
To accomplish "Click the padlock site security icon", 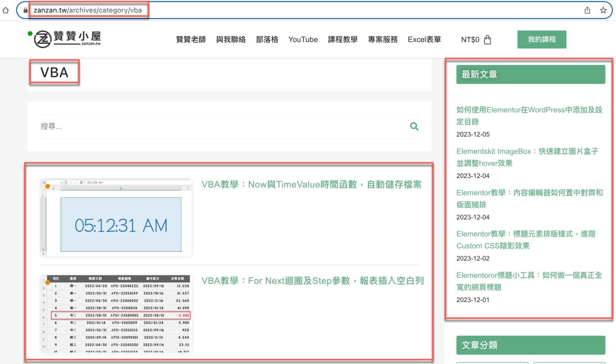I will (x=26, y=10).
